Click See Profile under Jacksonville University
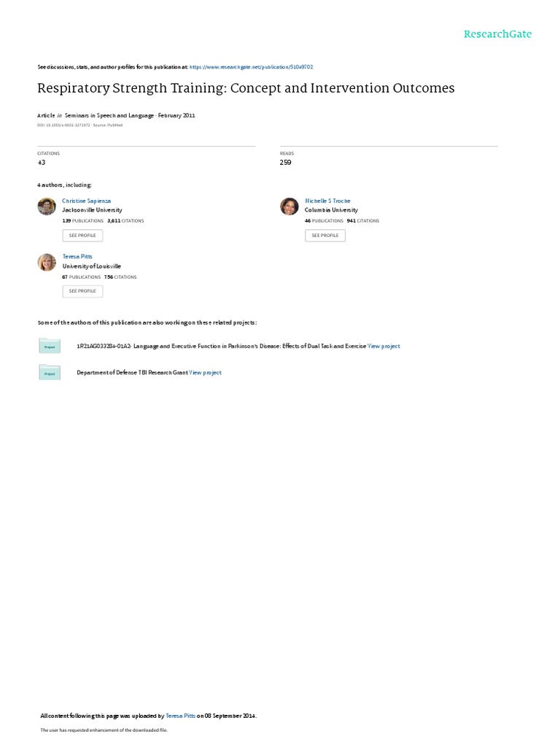 (82, 236)
